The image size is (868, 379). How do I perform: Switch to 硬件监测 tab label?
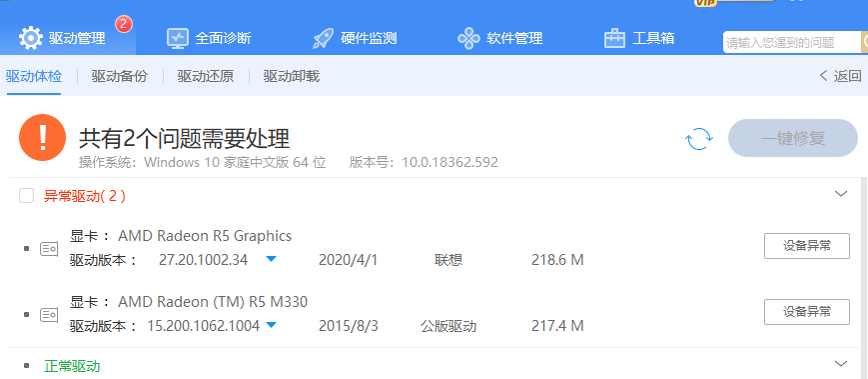pos(369,38)
